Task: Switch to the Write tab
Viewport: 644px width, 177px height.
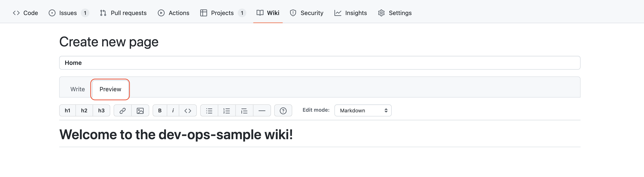Action: (78, 89)
